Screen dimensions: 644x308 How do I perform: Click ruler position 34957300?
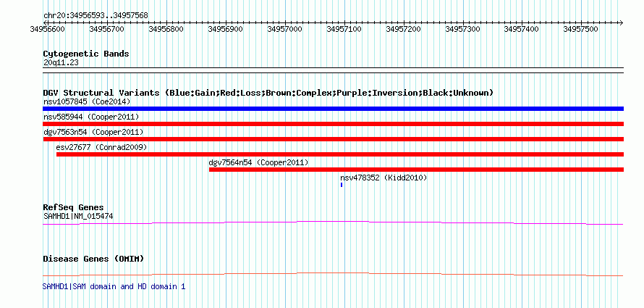(463, 29)
